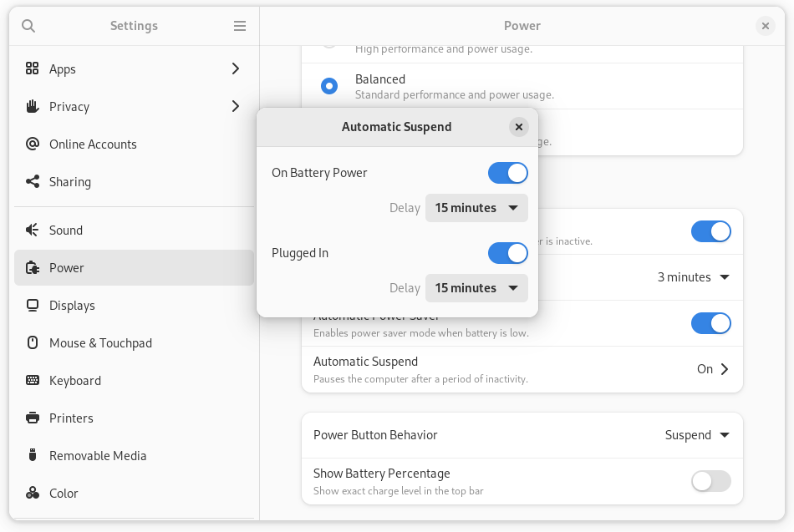Click the Mouse & Touchpad icon
794x532 pixels.
pos(33,342)
